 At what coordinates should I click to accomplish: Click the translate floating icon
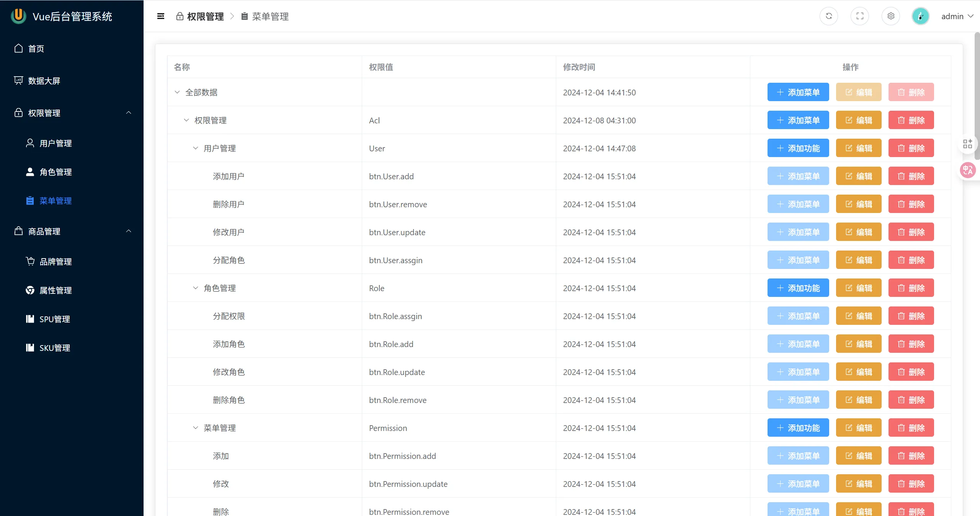[x=967, y=170]
